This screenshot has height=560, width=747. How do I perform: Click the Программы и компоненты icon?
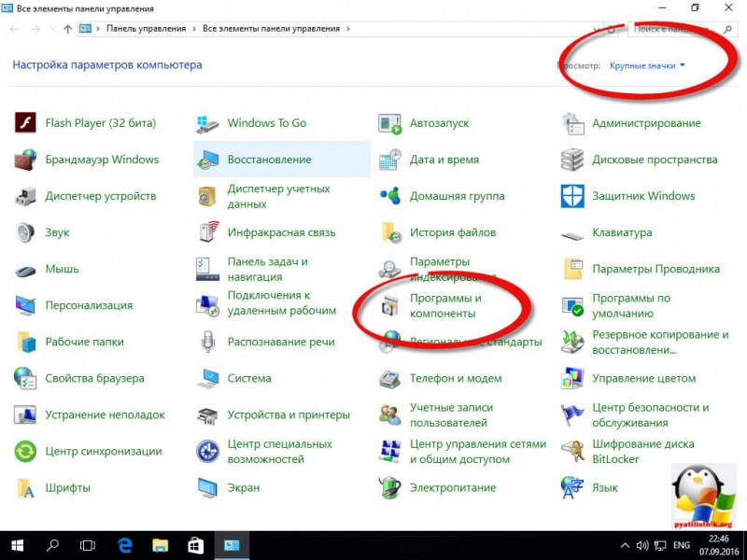pyautogui.click(x=389, y=306)
